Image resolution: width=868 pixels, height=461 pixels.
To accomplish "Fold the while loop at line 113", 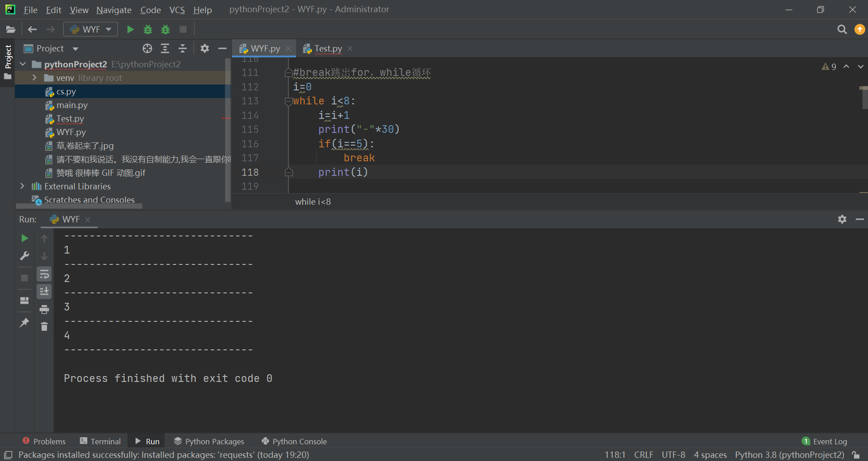I will coord(288,101).
